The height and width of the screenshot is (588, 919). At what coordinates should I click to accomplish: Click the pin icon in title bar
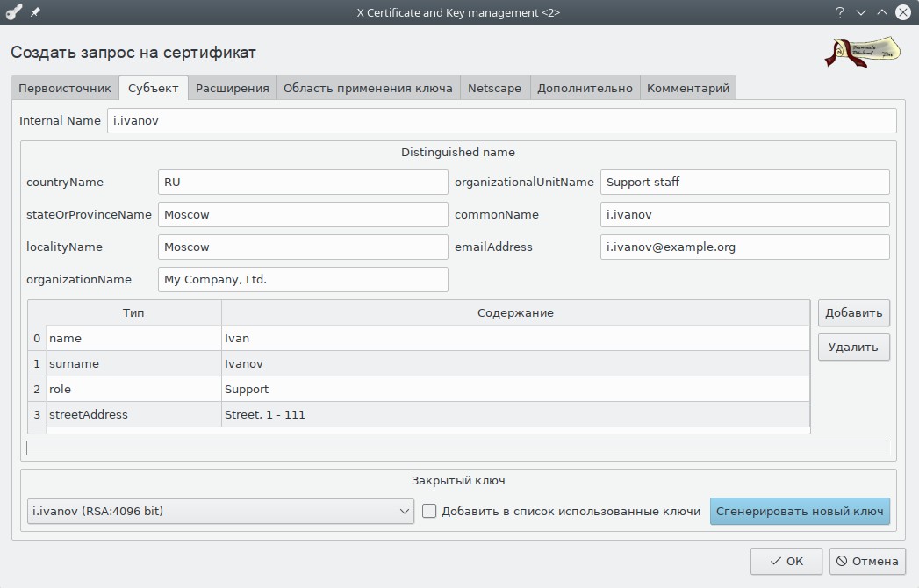click(36, 13)
